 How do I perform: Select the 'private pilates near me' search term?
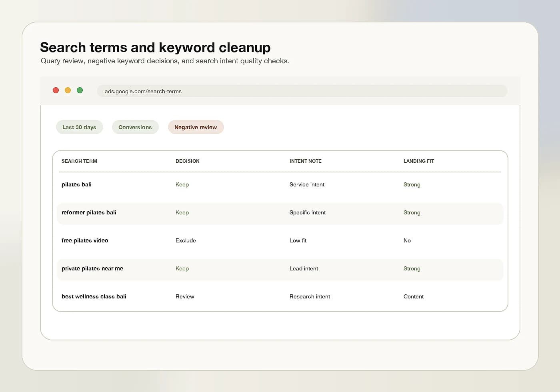click(x=92, y=268)
